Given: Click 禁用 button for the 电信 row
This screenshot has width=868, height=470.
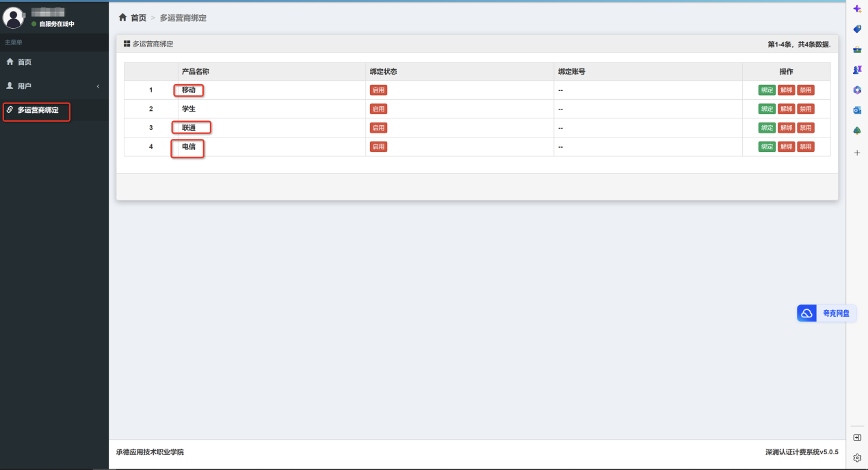Looking at the screenshot, I should 805,146.
